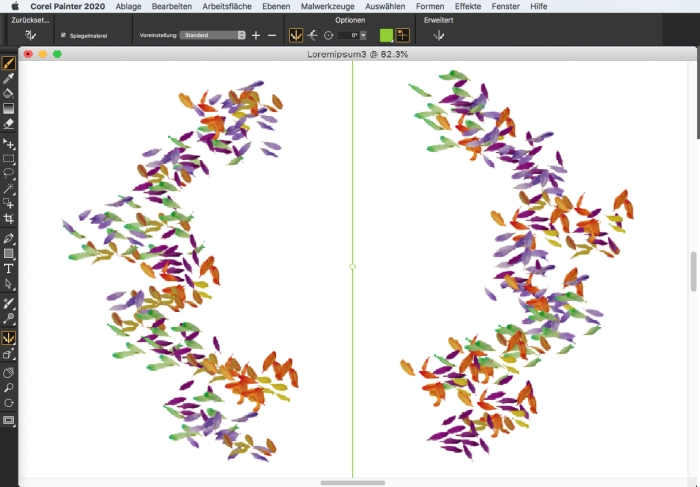
Task: Pick the Eraser tool
Action: [9, 124]
